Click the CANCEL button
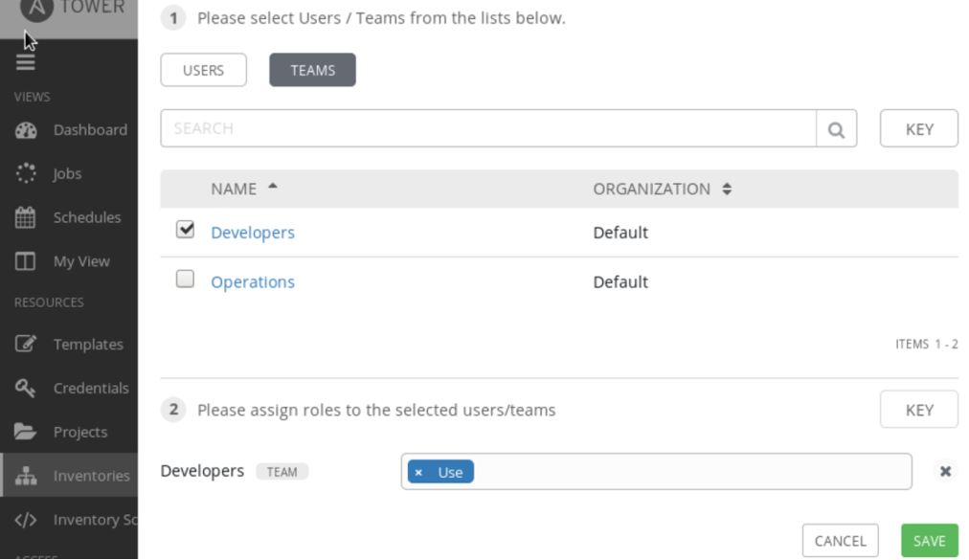969x560 pixels. tap(840, 541)
